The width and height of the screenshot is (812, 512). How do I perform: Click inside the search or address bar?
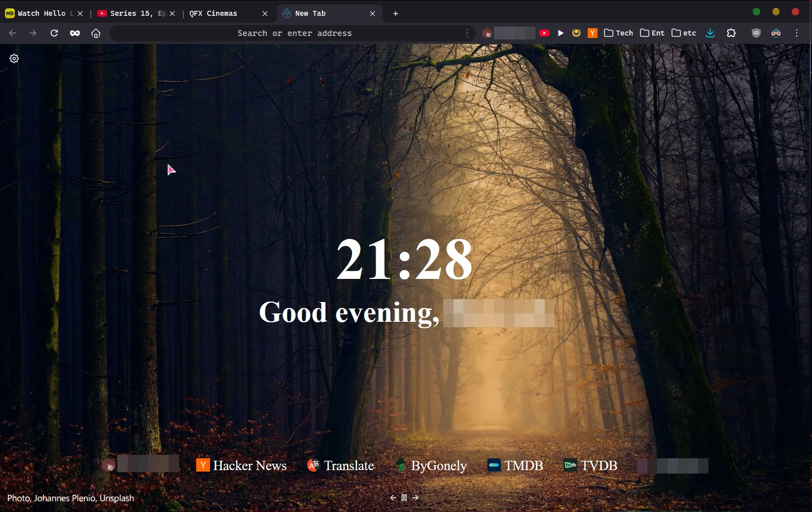(294, 33)
